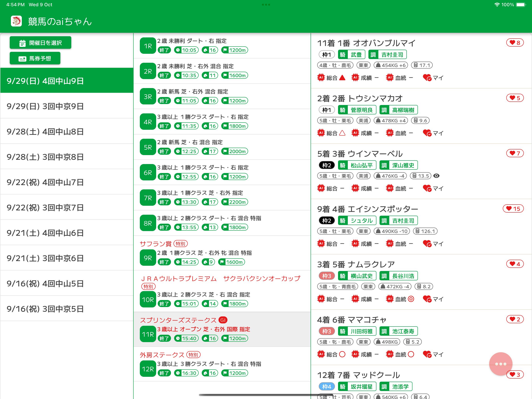532x399 pixels.
Task: Open the 開催日を選択 date picker
Action: click(40, 43)
